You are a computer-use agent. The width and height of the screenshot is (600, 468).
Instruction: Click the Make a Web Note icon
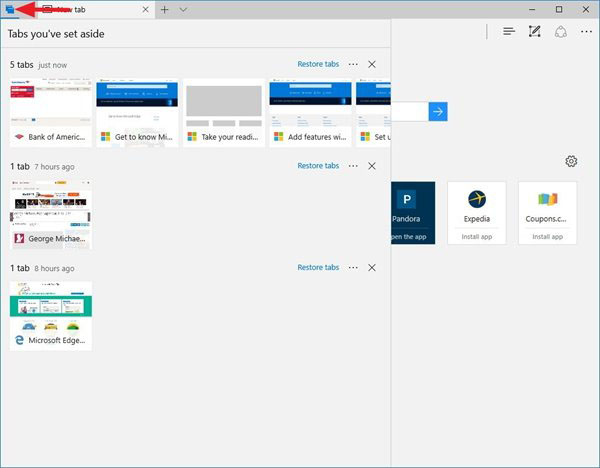535,31
